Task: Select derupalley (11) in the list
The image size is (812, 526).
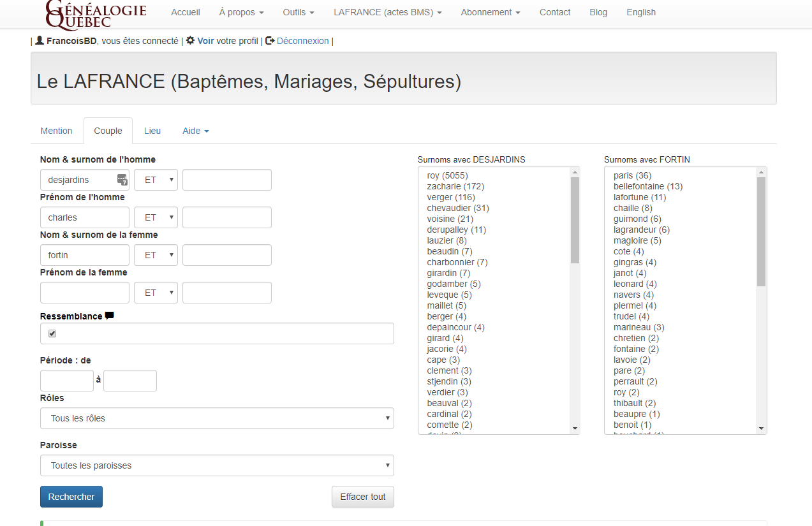Action: (456, 230)
